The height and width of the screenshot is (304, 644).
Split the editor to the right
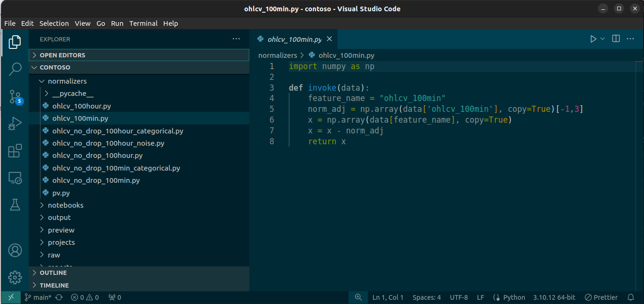(x=616, y=39)
